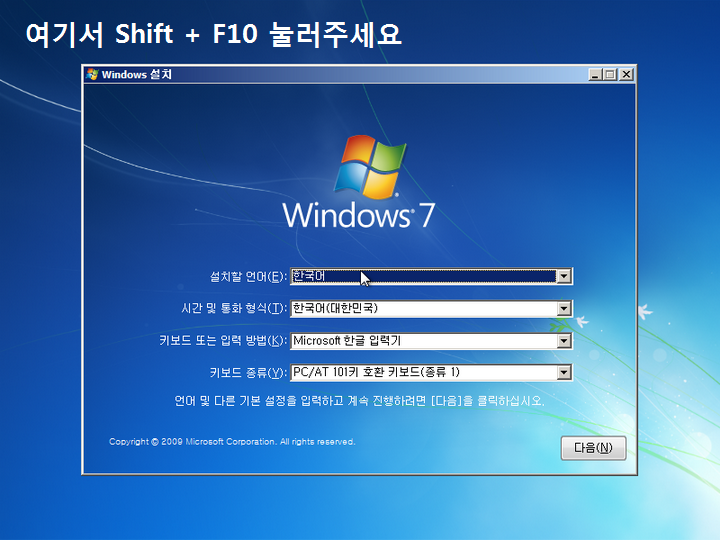Close the Windows 설치 window
The height and width of the screenshot is (540, 720).
(x=626, y=74)
